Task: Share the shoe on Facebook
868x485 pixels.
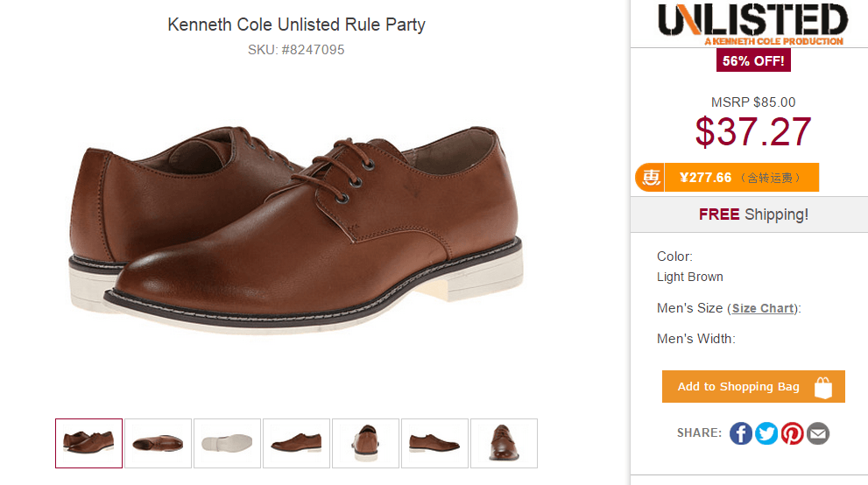Action: tap(741, 433)
